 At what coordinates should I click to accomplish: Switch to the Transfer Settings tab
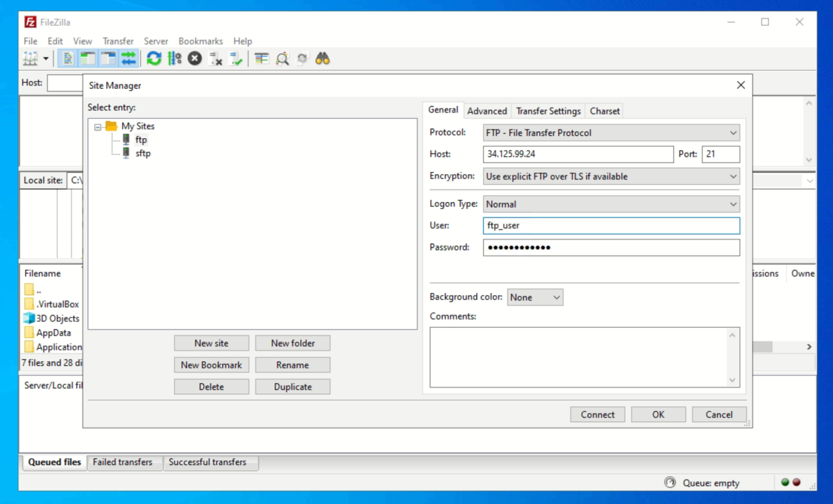click(548, 111)
